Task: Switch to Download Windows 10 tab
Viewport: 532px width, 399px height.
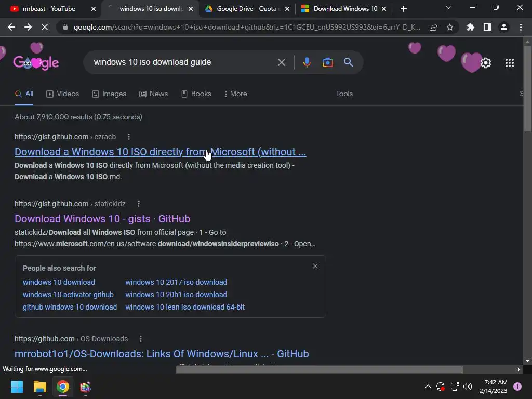Action: click(343, 9)
